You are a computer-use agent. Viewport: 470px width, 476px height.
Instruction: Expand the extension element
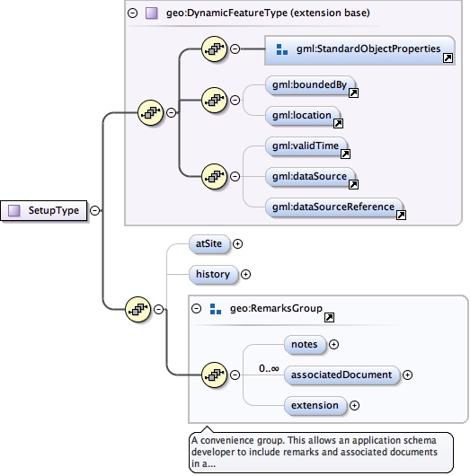click(354, 406)
